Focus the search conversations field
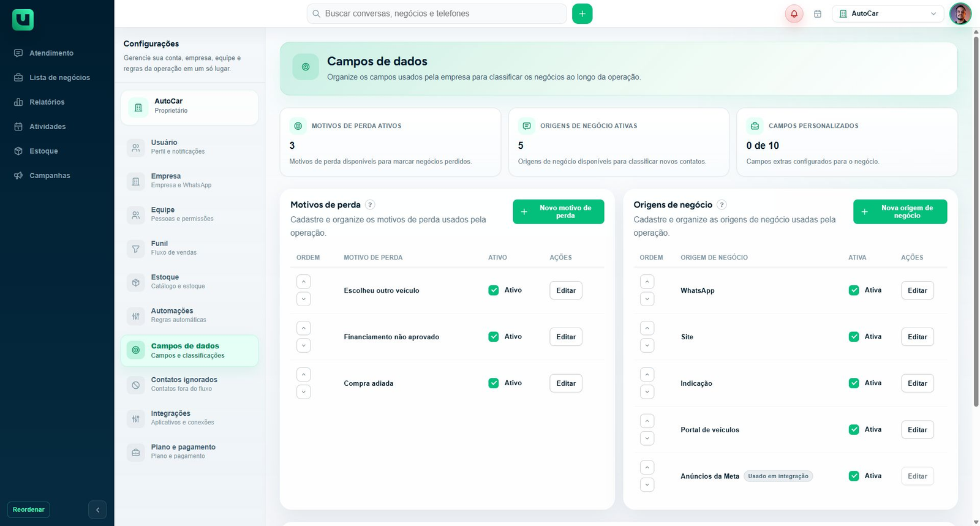This screenshot has height=526, width=980. (x=437, y=13)
